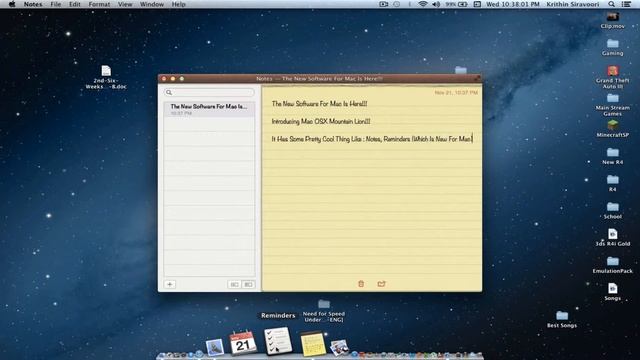Viewport: 640px width, 360px height.
Task: Open Mail stamp icon in the Dock
Action: pyautogui.click(x=215, y=347)
